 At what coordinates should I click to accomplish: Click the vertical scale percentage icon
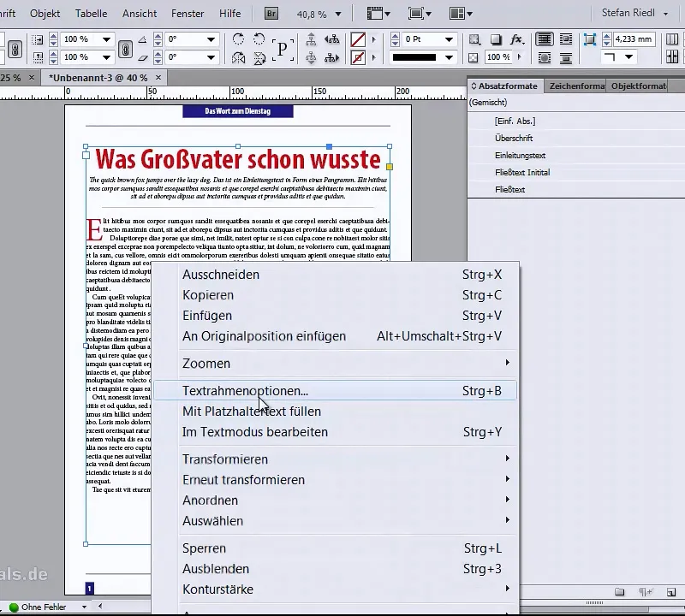point(38,57)
